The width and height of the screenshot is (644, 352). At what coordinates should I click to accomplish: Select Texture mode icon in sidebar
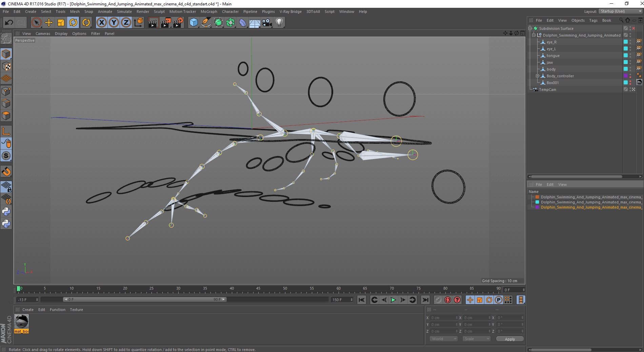pos(6,66)
